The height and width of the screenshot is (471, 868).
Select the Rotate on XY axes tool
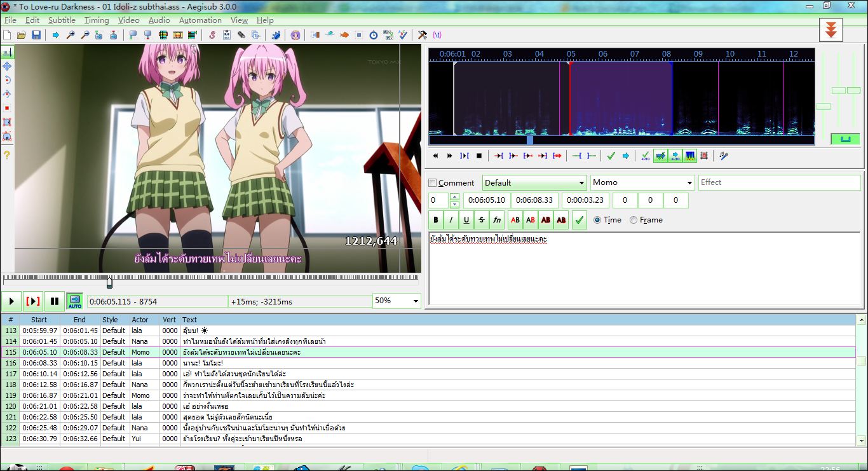point(7,94)
